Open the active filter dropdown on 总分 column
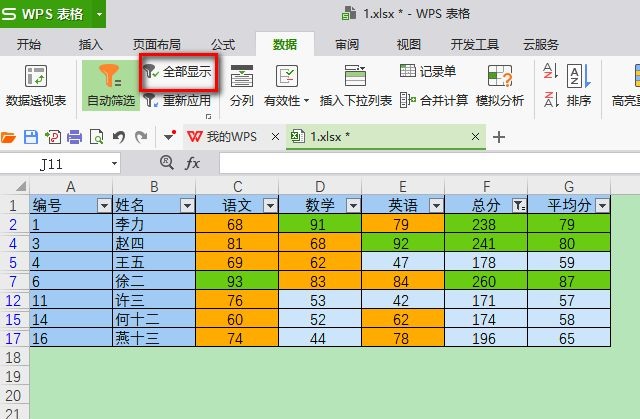 click(518, 205)
